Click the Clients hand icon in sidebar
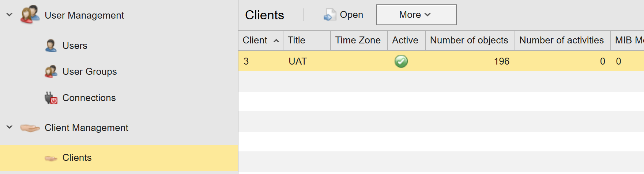Image resolution: width=644 pixels, height=174 pixels. coord(51,158)
